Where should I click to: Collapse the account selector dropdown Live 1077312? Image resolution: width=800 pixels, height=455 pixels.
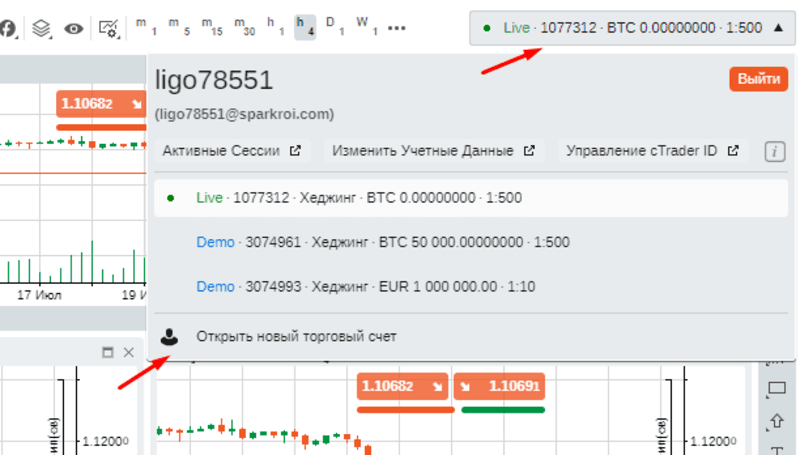point(632,28)
